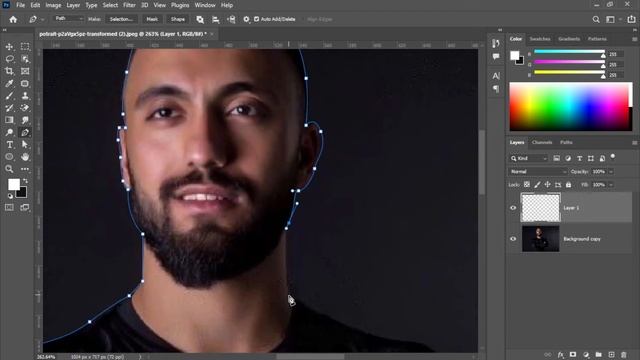The height and width of the screenshot is (360, 640).
Task: Switch to the Swatches tab
Action: [540, 39]
